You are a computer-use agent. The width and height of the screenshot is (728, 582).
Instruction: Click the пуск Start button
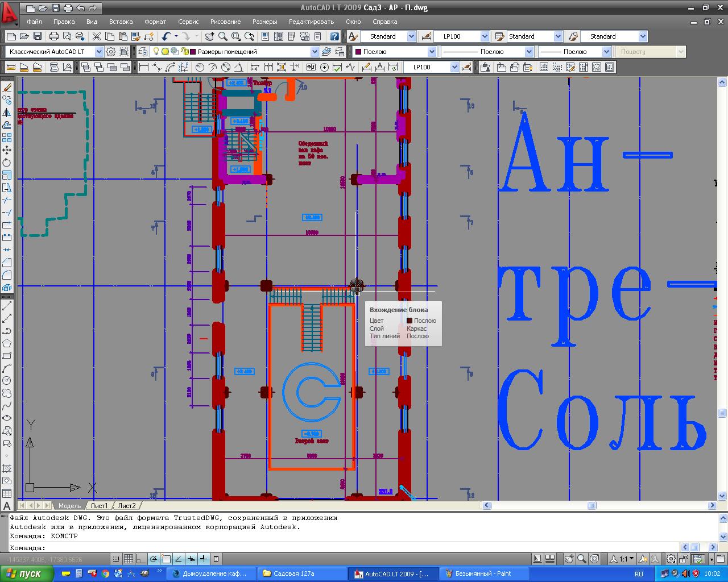tap(27, 573)
